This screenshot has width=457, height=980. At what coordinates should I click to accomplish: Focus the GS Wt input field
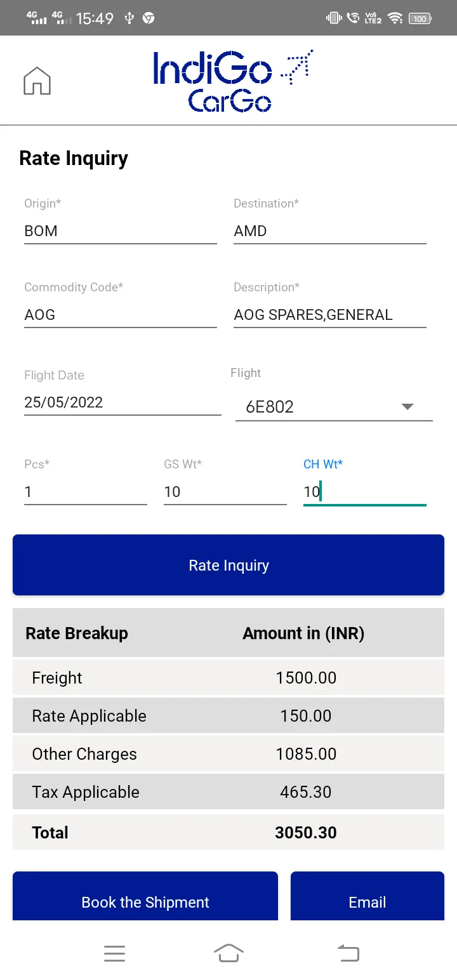point(225,492)
